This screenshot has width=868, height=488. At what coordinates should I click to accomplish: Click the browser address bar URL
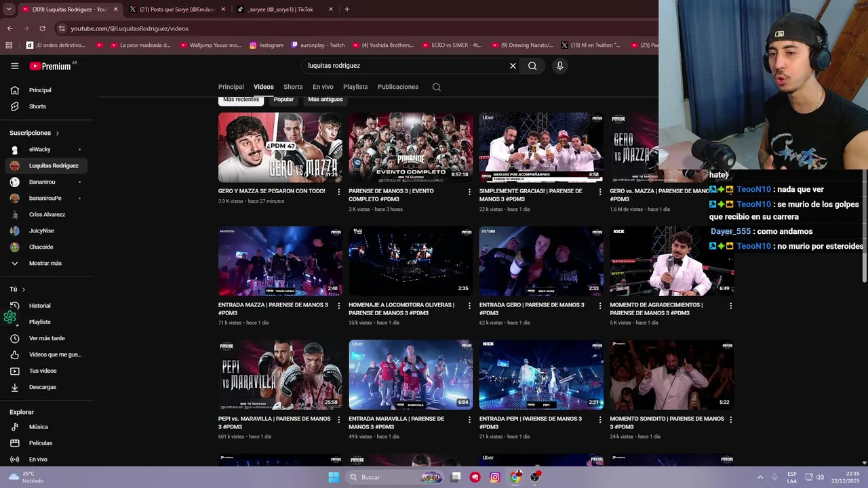(130, 28)
